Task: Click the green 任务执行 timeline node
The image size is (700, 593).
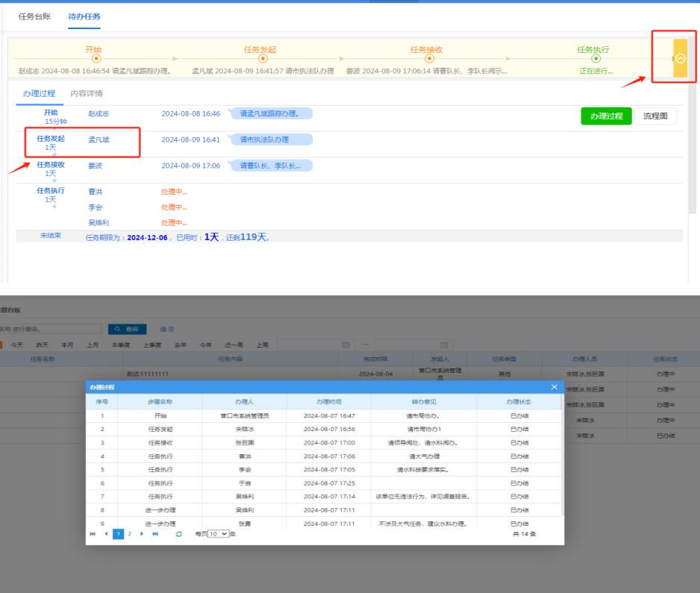Action: (x=594, y=58)
